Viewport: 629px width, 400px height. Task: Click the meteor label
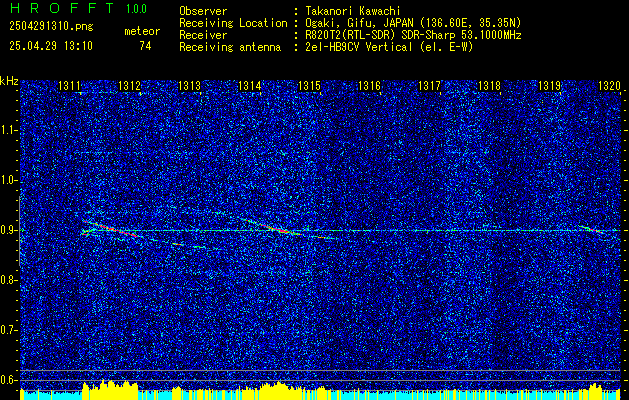[142, 31]
